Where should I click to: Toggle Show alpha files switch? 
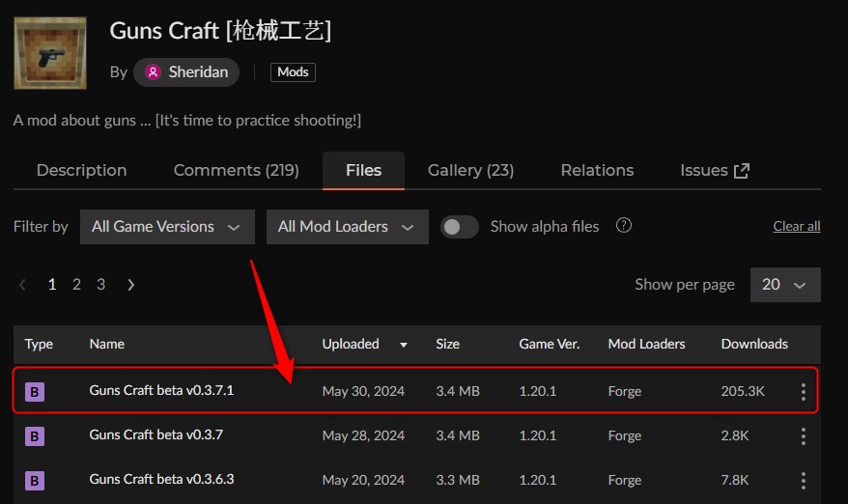459,227
